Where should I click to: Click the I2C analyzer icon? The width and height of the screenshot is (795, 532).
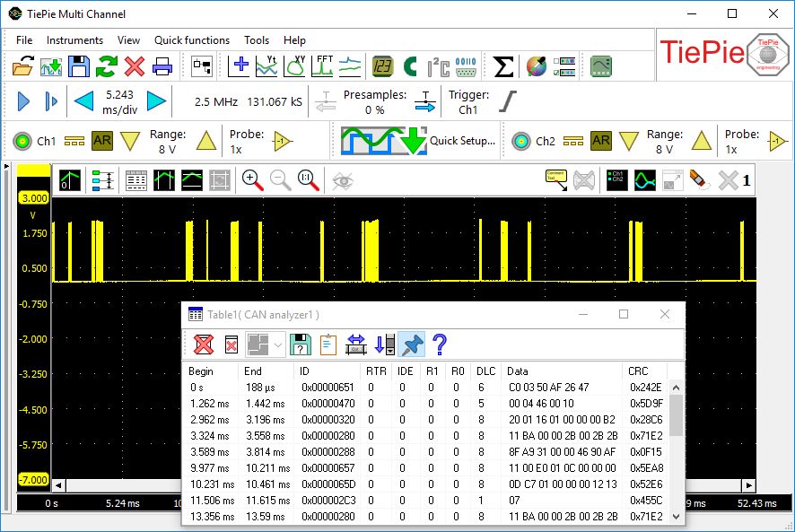click(438, 65)
